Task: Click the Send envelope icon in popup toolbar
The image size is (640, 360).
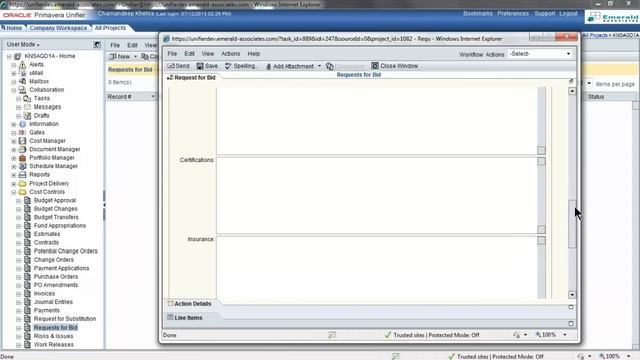Action: (171, 66)
